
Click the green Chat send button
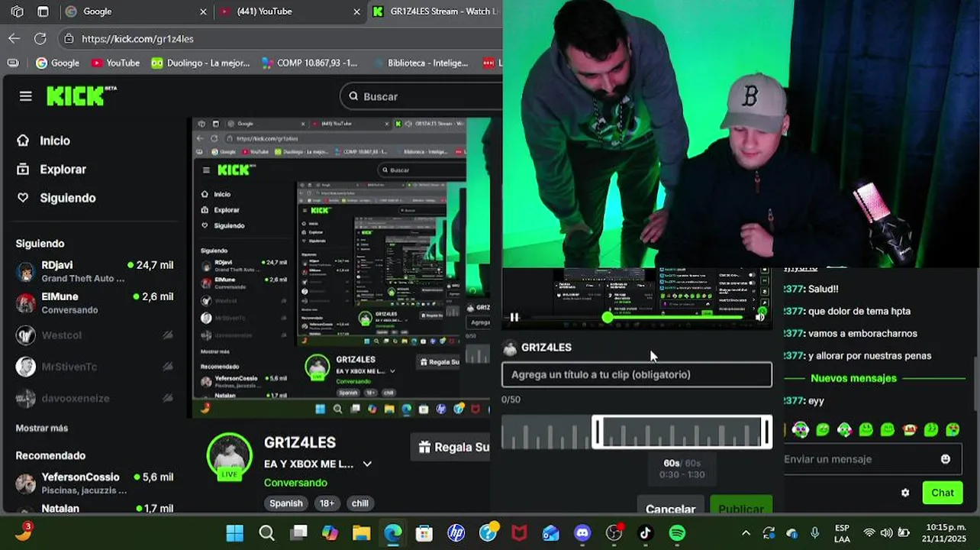coord(942,493)
